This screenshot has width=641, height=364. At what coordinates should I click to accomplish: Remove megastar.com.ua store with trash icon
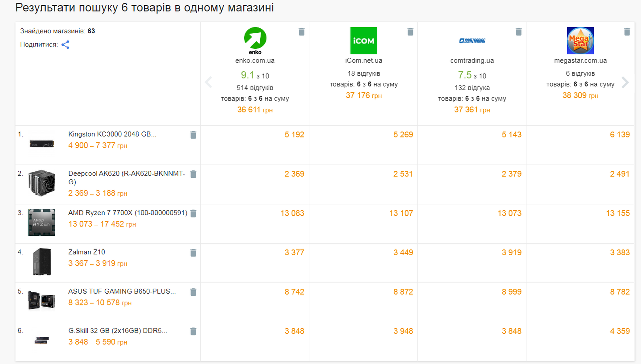tap(627, 32)
